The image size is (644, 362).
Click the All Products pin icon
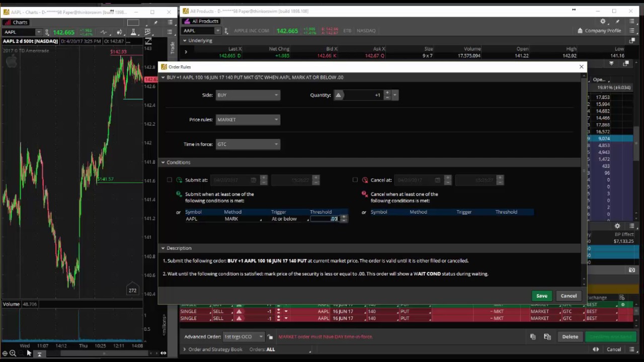pyautogui.click(x=618, y=22)
